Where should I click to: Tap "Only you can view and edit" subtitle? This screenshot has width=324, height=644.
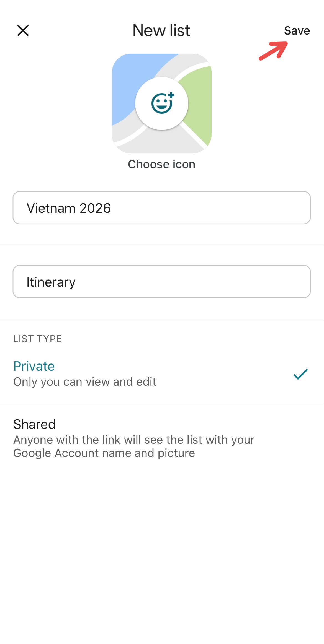point(85,382)
